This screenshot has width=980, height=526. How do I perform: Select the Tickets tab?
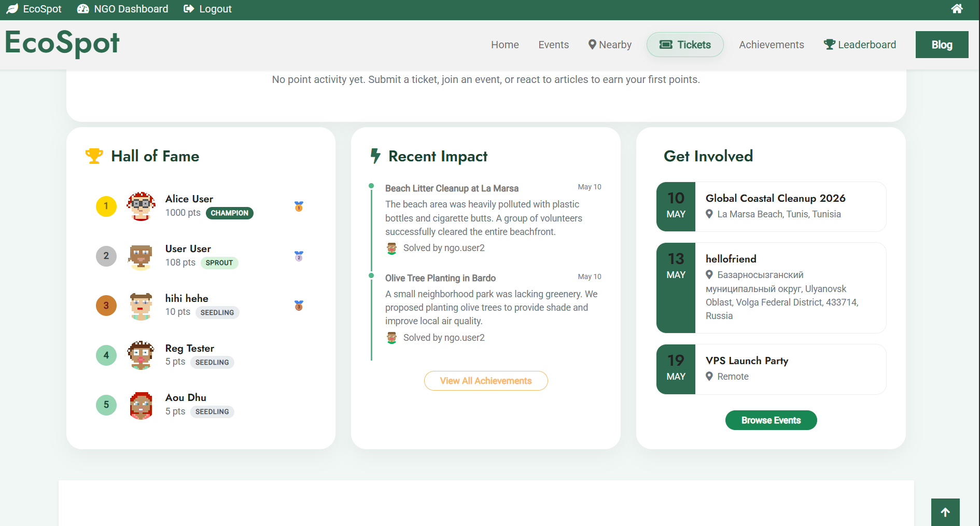(685, 45)
